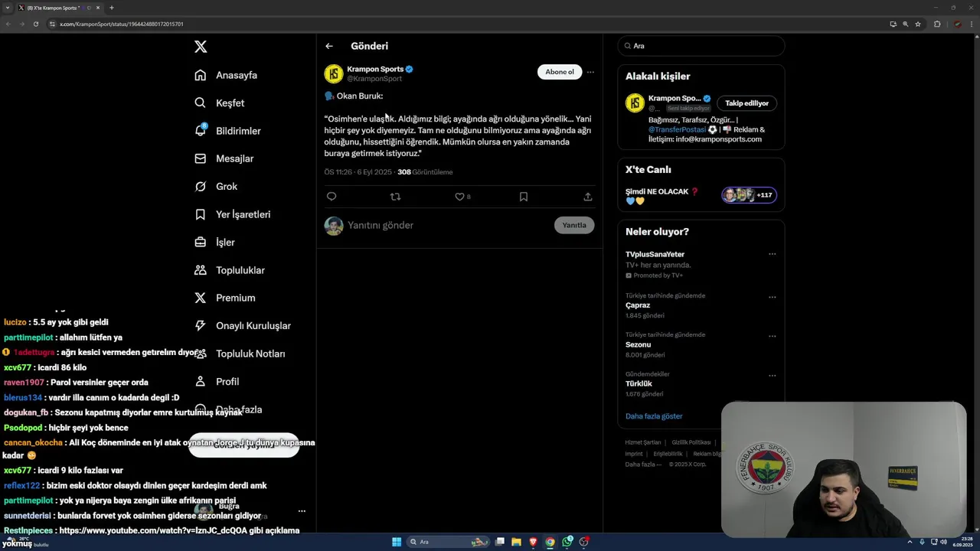The image size is (980, 551).
Task: Open Gizlilik Politikası footer link
Action: click(691, 442)
